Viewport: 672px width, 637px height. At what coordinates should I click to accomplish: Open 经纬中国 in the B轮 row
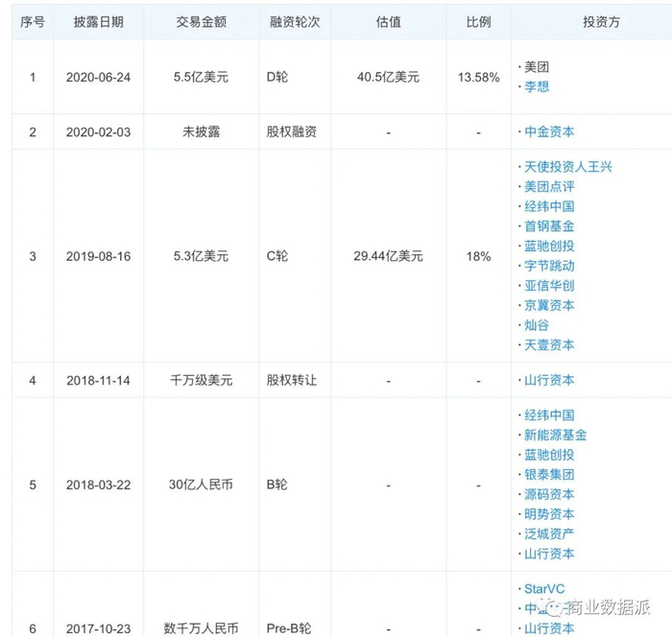[x=549, y=415]
